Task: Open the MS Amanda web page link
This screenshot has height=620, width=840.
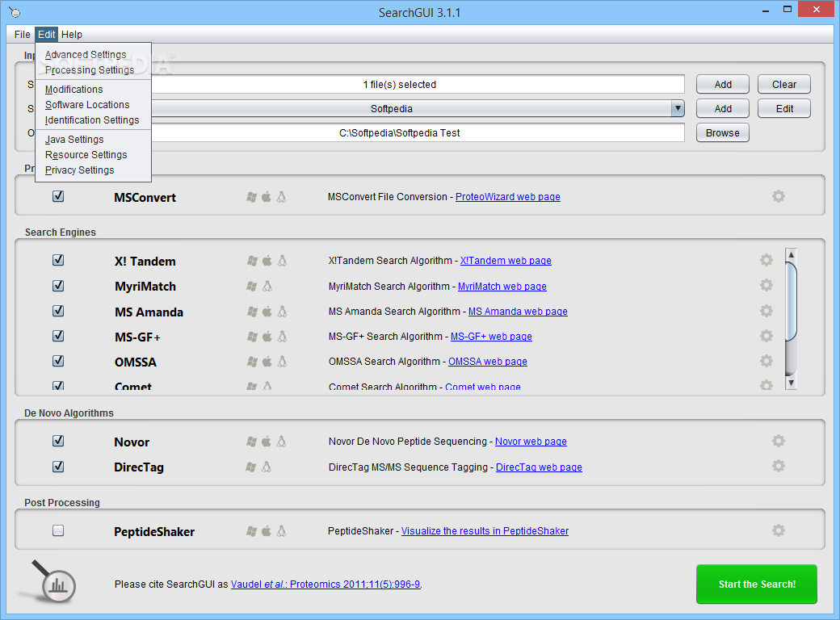Action: [x=518, y=312]
